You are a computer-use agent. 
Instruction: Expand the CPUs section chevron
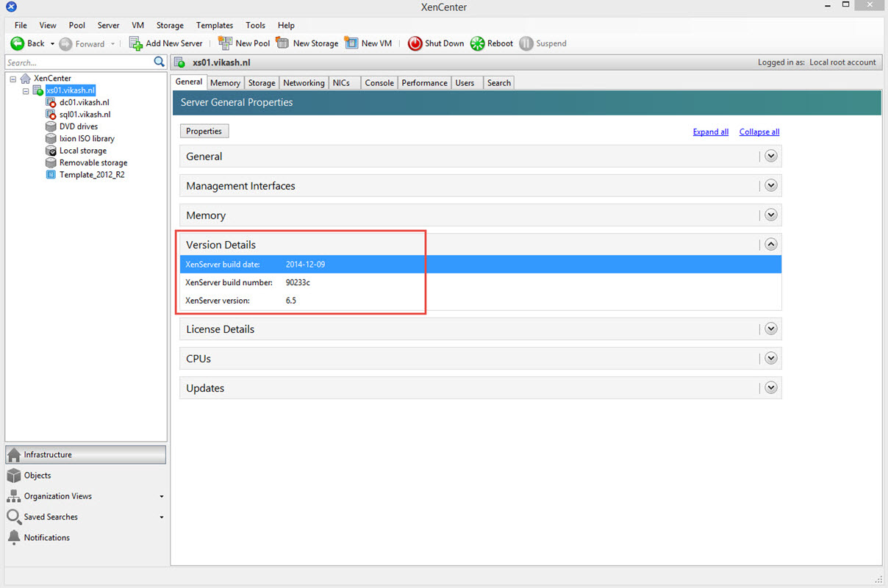(771, 358)
